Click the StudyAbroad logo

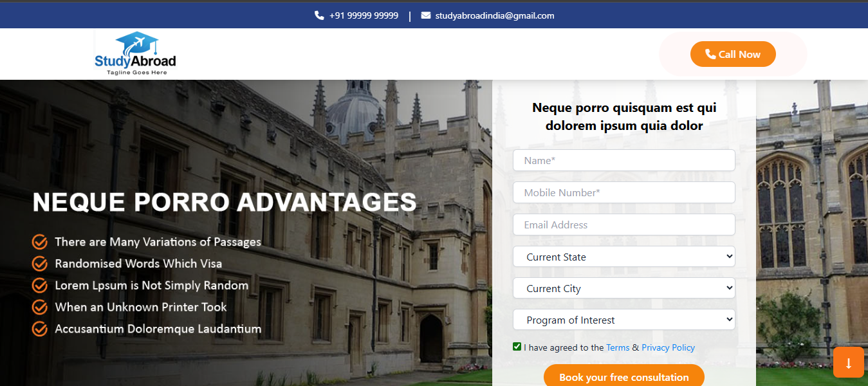[x=135, y=54]
